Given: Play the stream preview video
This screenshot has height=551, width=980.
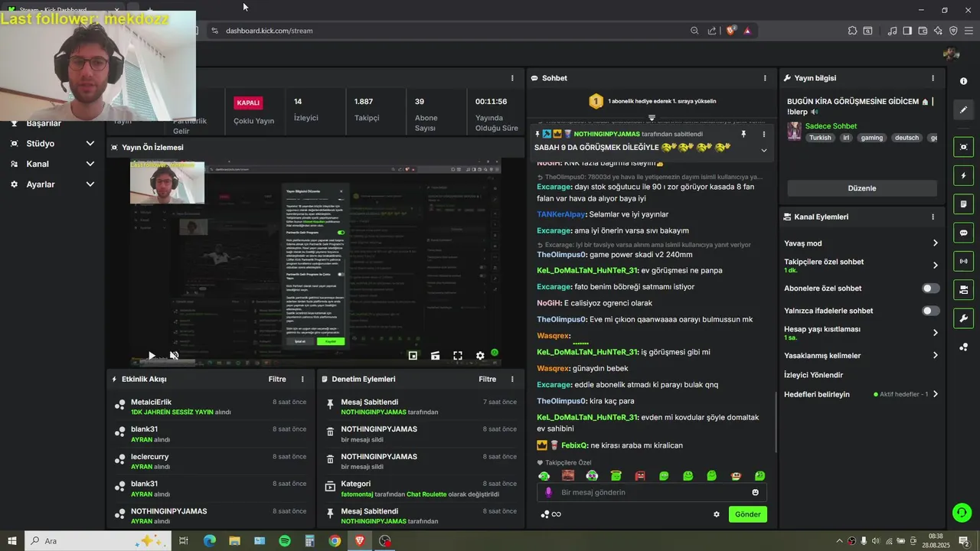Looking at the screenshot, I should (x=152, y=355).
